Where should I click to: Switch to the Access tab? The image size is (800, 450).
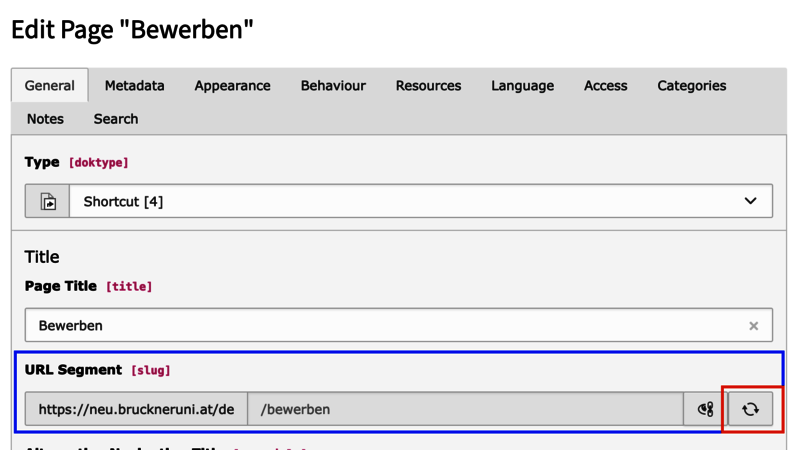point(606,86)
